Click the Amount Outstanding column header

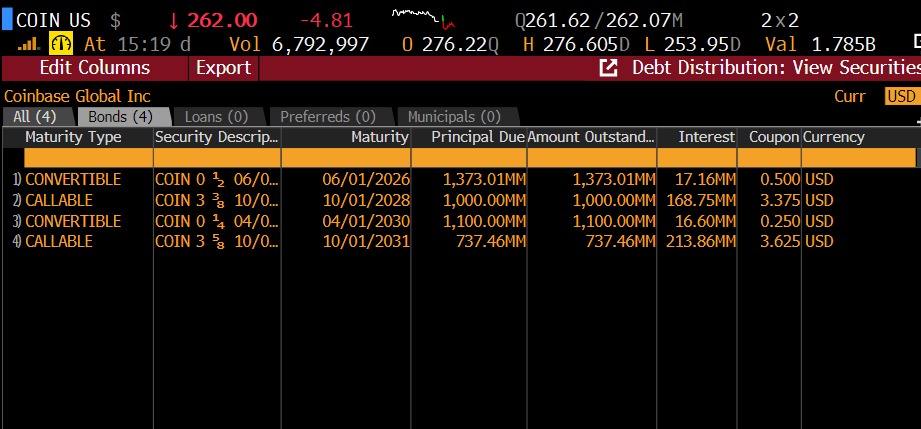pyautogui.click(x=591, y=138)
